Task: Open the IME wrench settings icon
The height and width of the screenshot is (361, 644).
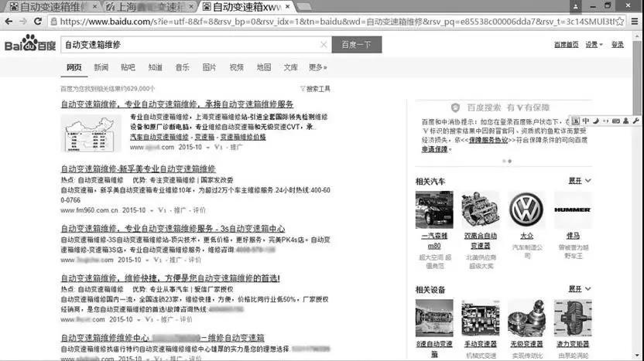Action: coord(635,121)
